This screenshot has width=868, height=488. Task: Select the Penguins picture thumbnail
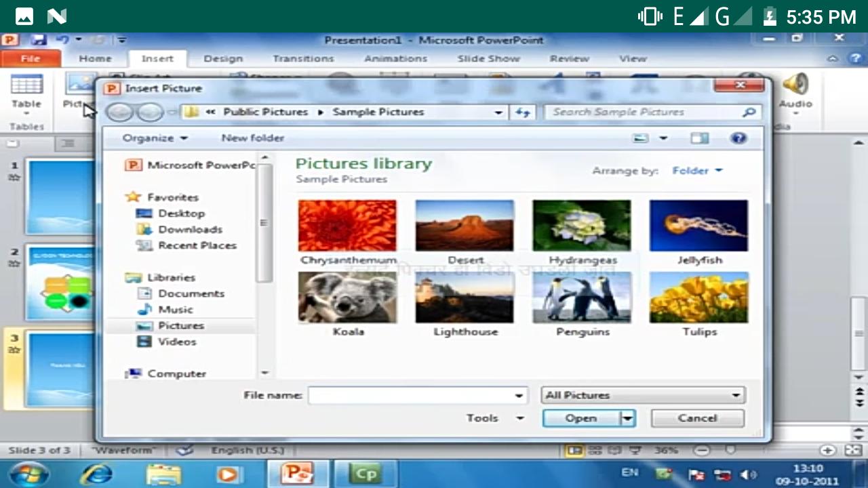(x=582, y=298)
